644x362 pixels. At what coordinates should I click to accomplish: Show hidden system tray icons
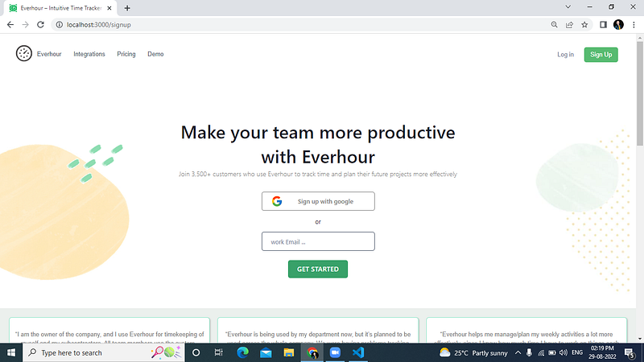pos(518,352)
